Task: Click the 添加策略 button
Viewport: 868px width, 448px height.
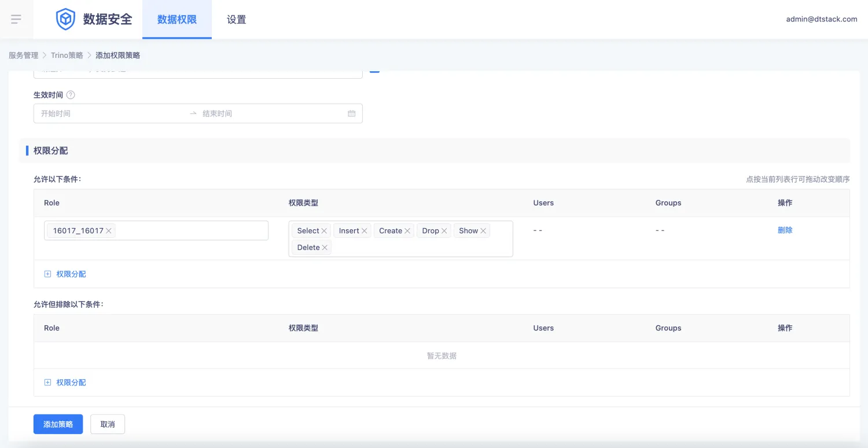Action: coord(58,424)
